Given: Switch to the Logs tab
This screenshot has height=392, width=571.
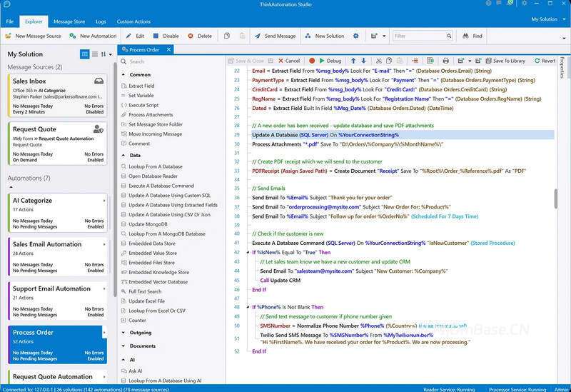Looking at the screenshot, I should tap(101, 21).
